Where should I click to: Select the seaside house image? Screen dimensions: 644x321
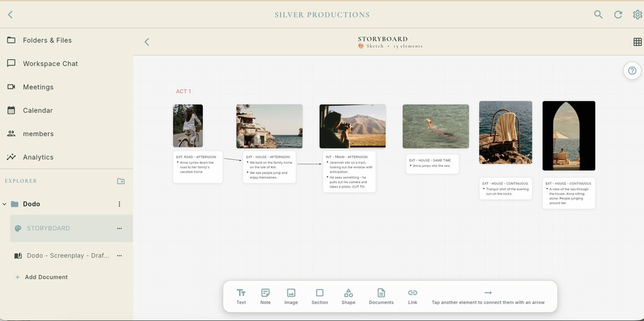coord(269,126)
